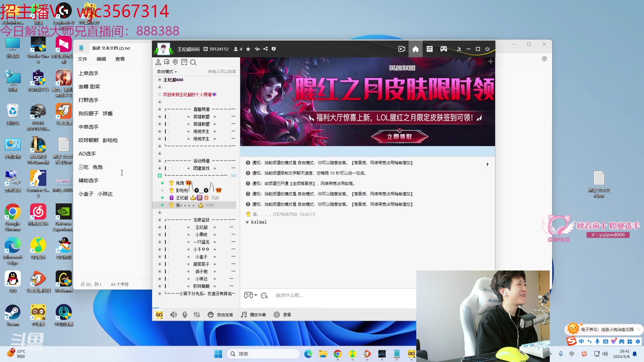Click the share icon beside channel ID

click(266, 49)
